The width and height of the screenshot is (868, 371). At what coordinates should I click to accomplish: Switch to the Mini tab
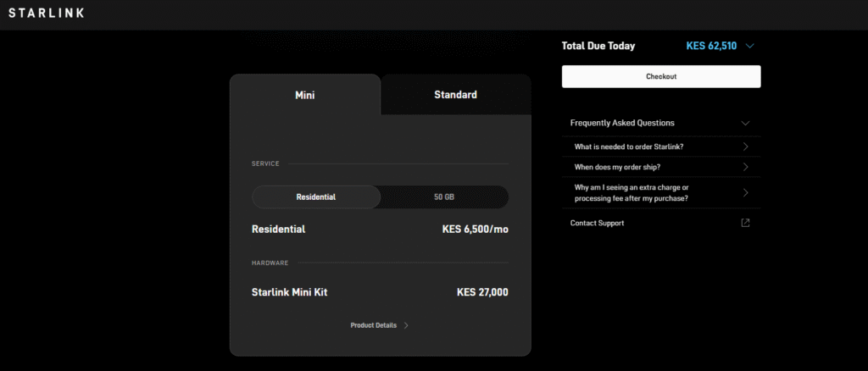click(x=305, y=95)
